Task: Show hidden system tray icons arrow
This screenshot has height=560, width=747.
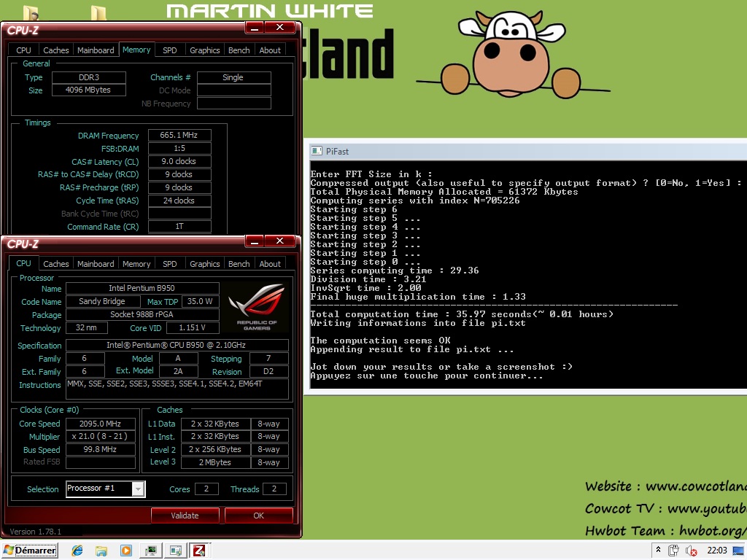Action: point(659,550)
